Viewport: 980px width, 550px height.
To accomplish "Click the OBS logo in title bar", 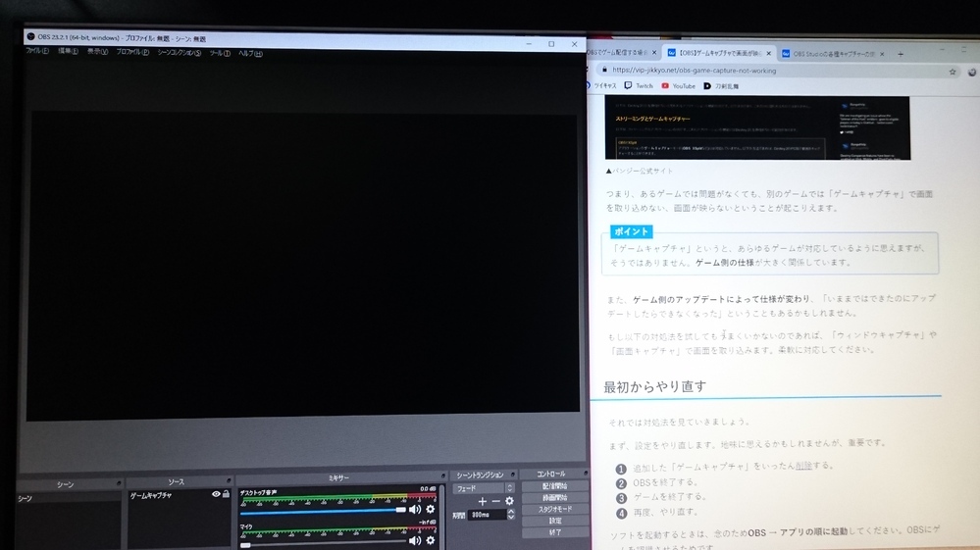I will [x=30, y=37].
